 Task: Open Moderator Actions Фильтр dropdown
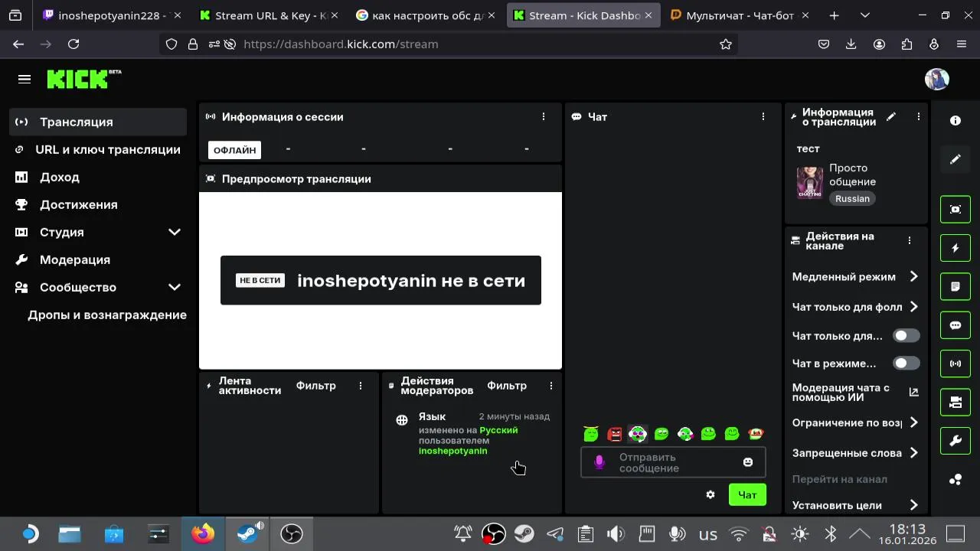pyautogui.click(x=507, y=386)
